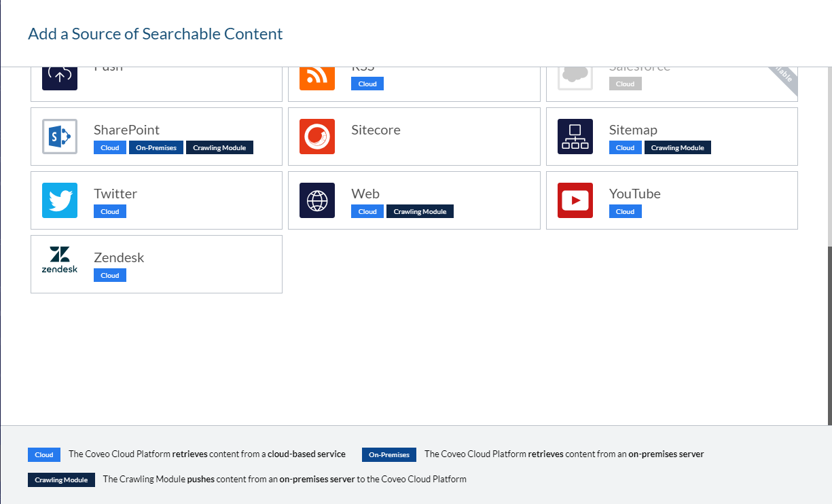The image size is (832, 504).
Task: Open the Web source title
Action: 365,194
